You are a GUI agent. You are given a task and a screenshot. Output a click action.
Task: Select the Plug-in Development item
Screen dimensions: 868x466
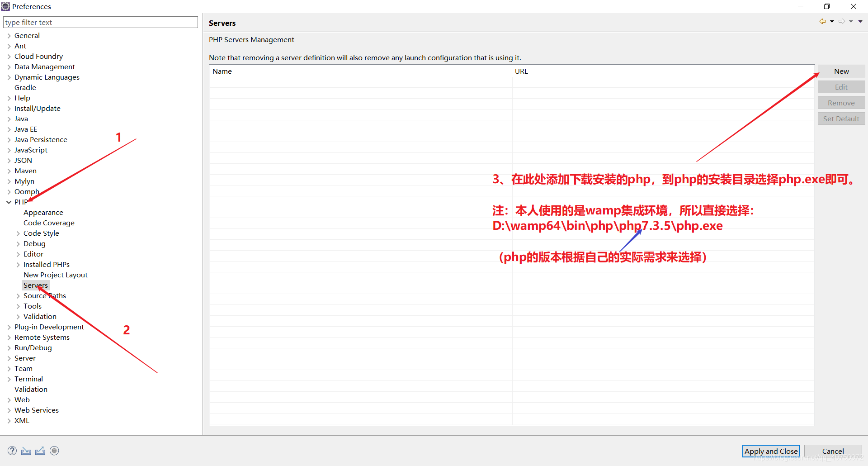(49, 327)
